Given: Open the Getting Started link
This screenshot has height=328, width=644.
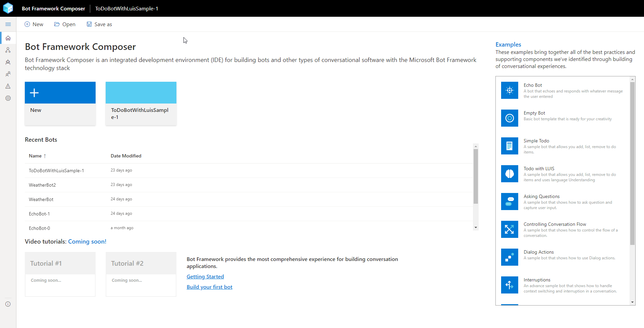Looking at the screenshot, I should [x=205, y=276].
